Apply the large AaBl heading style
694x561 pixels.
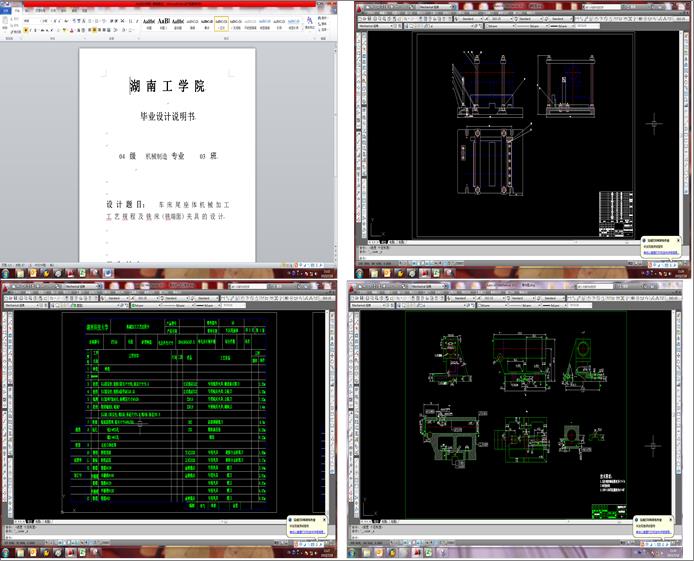click(164, 23)
